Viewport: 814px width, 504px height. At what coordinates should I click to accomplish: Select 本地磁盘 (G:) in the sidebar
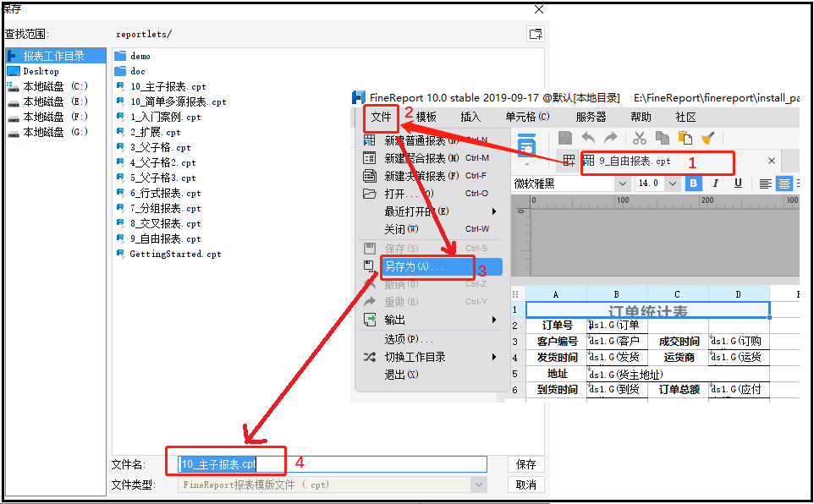tap(56, 132)
